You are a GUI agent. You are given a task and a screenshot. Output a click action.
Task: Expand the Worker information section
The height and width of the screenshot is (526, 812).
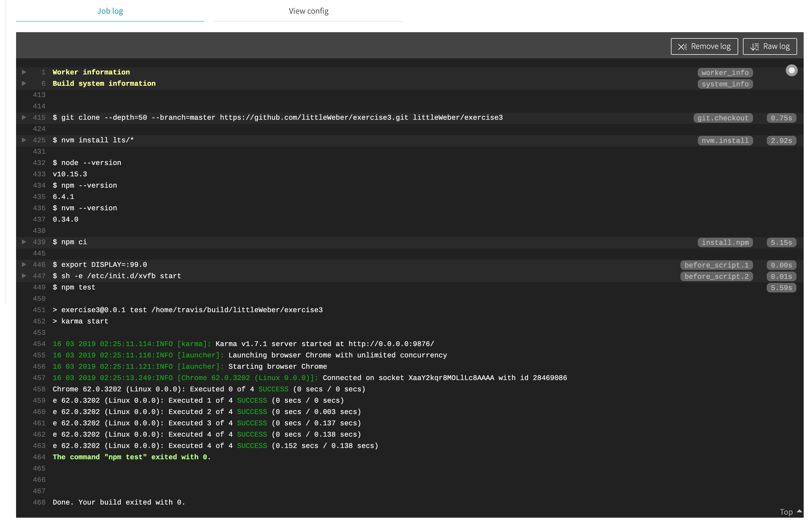coord(24,72)
